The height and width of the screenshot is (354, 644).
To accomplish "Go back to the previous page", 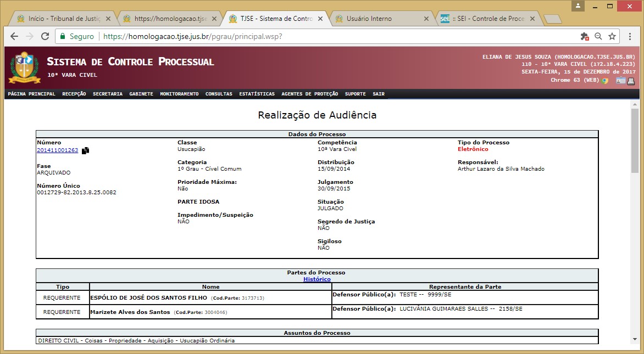I will click(x=14, y=36).
